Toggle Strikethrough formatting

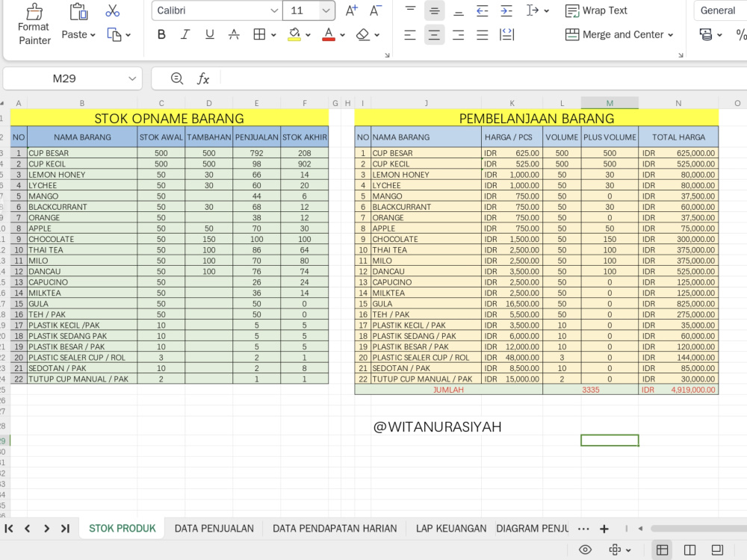coord(234,34)
